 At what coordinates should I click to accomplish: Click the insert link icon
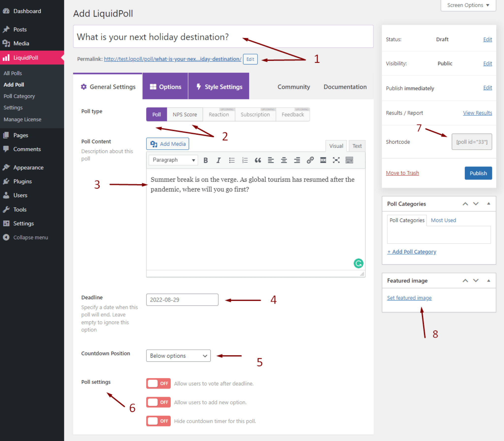click(x=310, y=160)
